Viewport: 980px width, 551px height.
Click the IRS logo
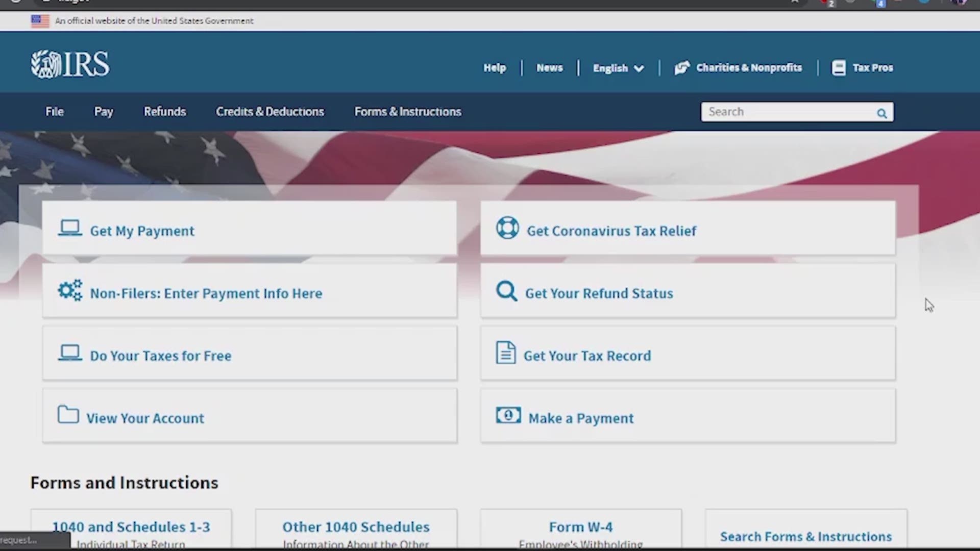(70, 64)
